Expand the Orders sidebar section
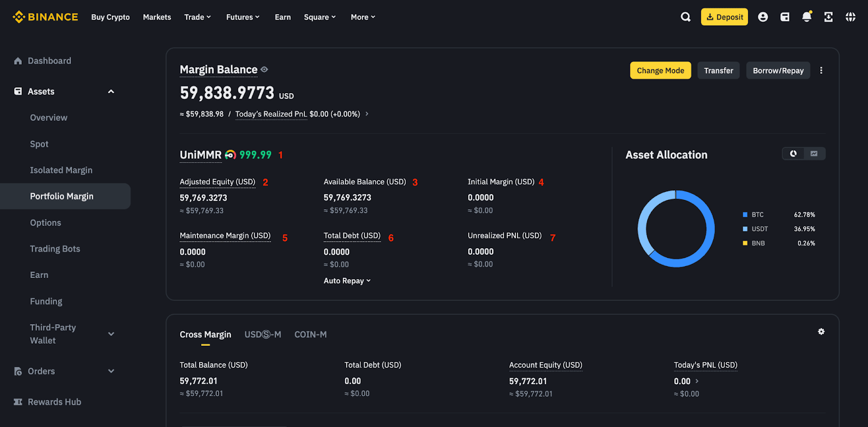868x427 pixels. pos(111,371)
